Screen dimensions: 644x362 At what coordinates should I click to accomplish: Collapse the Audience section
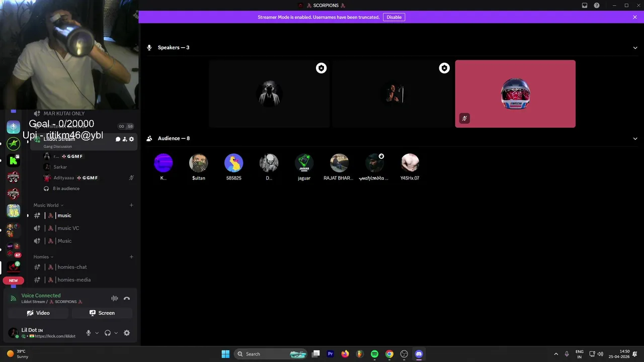point(635,139)
